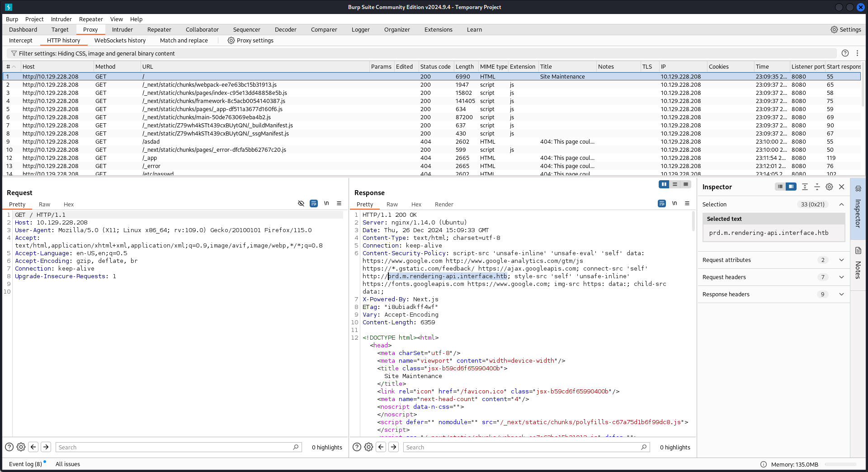This screenshot has height=472, width=868.
Task: Open Proxy settings gear link
Action: [x=250, y=40]
